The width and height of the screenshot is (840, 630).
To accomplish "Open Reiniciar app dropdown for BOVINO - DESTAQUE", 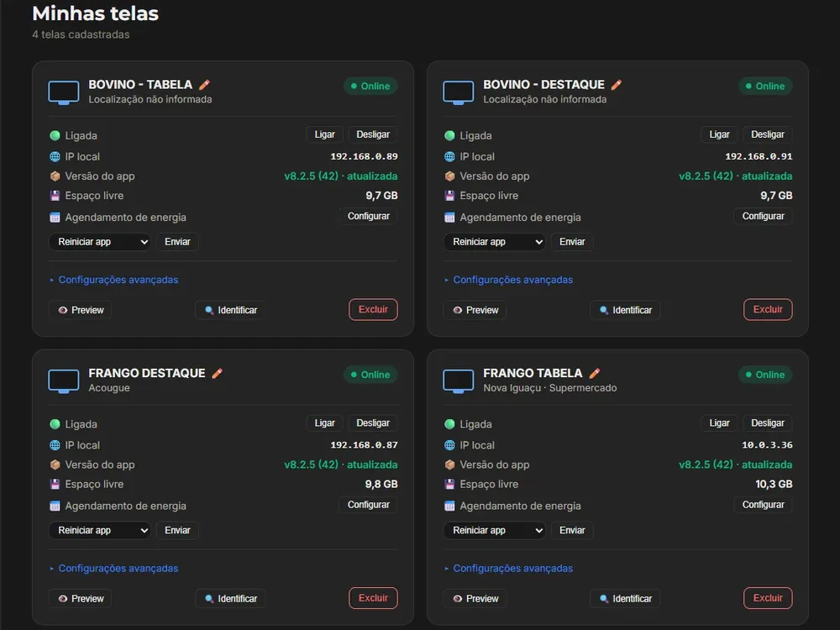I will pos(494,242).
